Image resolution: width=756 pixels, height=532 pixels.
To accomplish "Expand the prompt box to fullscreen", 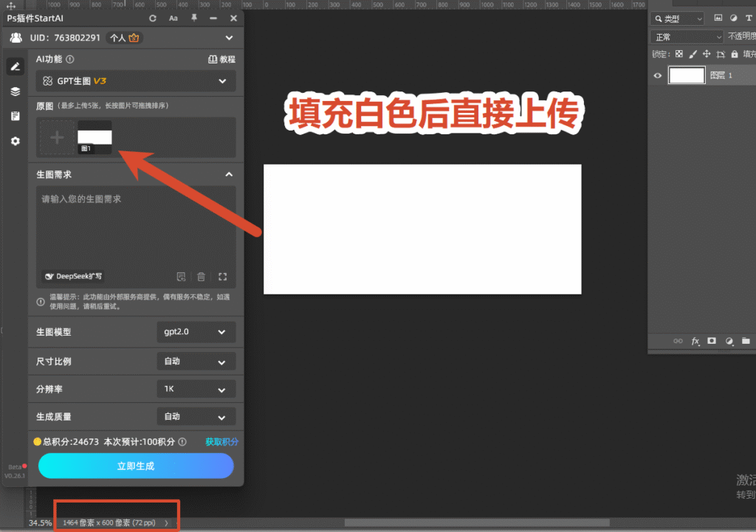I will click(x=222, y=277).
